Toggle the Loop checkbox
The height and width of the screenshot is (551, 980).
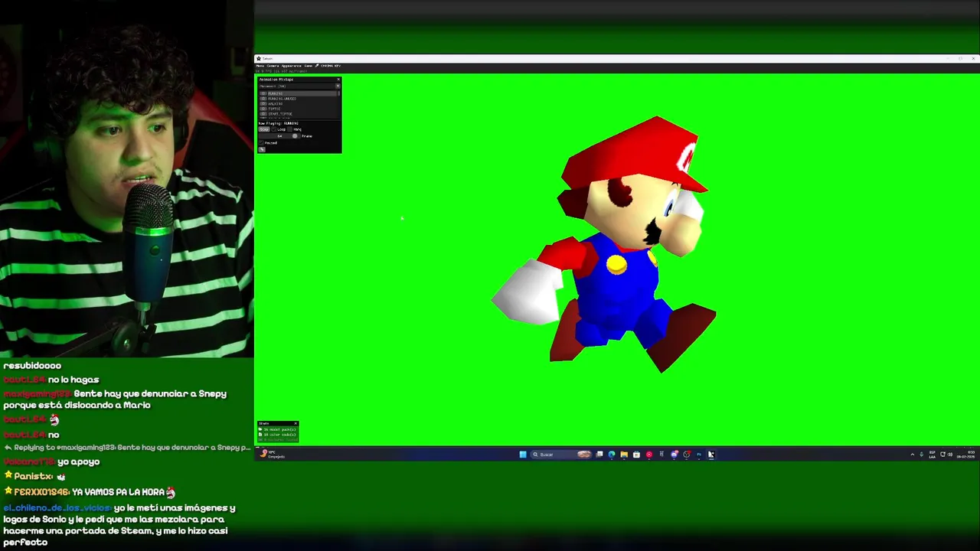point(274,129)
